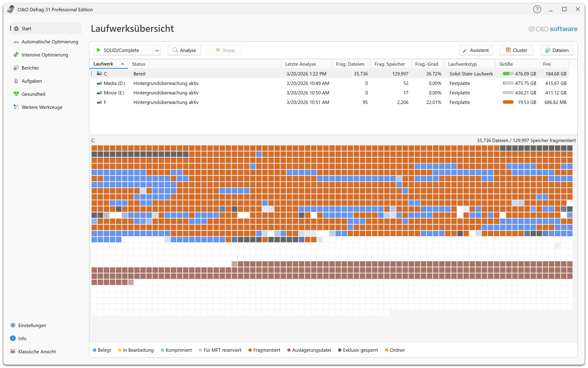588x368 pixels.
Task: Switch to the Cluster view
Action: [516, 50]
